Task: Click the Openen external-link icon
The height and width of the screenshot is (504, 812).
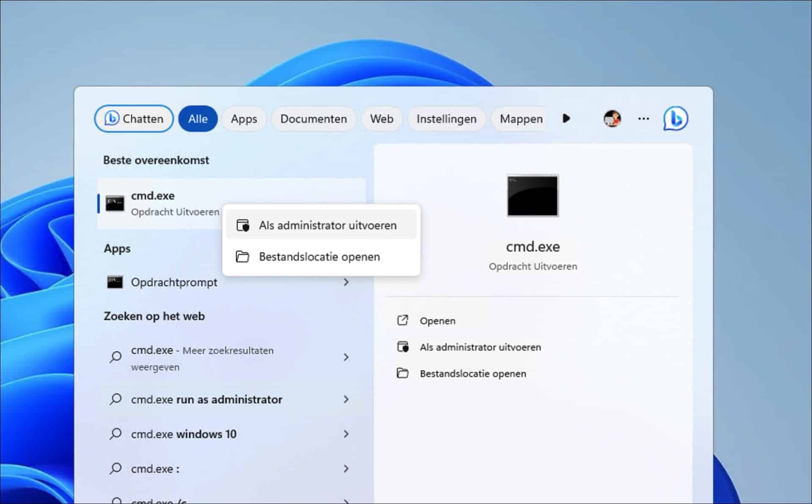Action: [403, 320]
